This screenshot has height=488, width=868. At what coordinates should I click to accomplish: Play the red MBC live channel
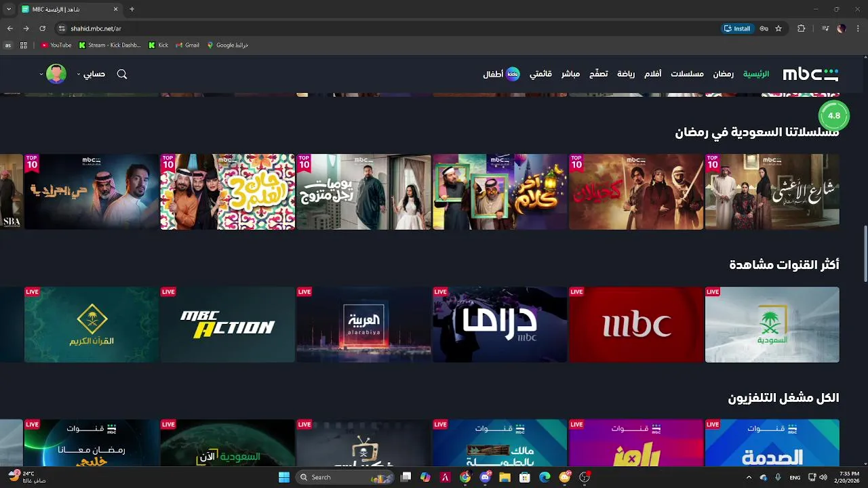click(x=636, y=325)
